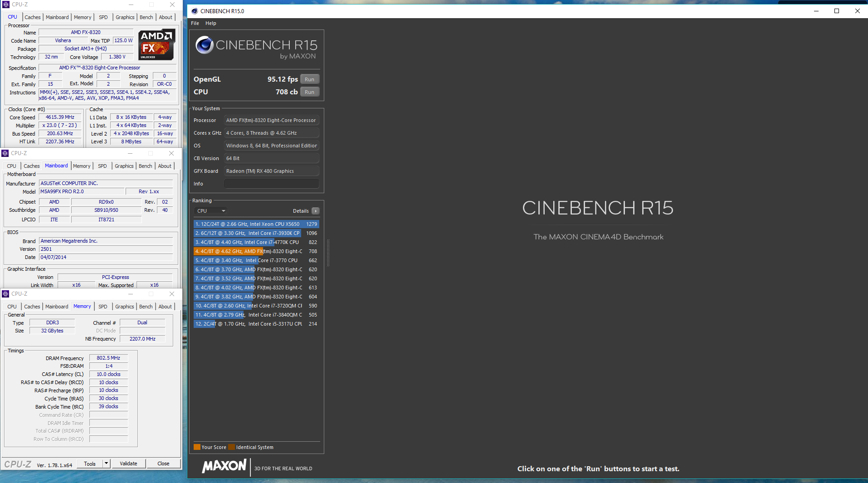Maximize the Cinebench window
The width and height of the screenshot is (868, 483).
click(x=837, y=11)
